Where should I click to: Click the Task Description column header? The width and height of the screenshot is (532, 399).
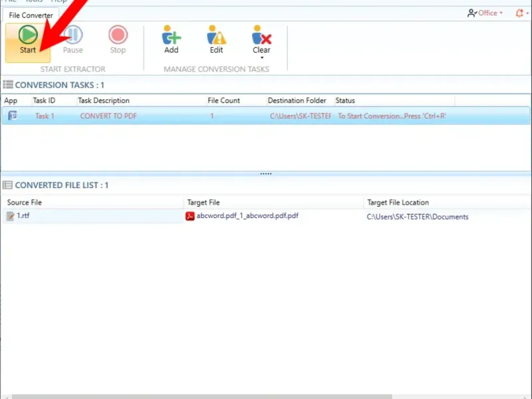click(104, 101)
